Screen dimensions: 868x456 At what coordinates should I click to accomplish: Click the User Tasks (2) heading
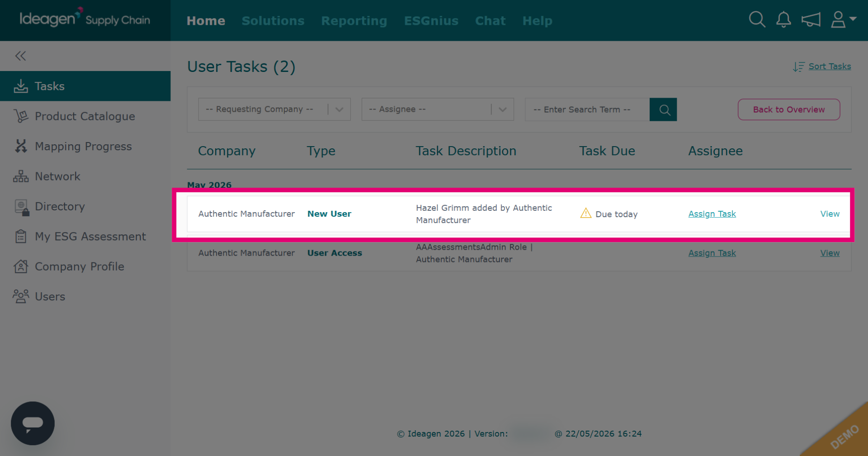(x=241, y=67)
